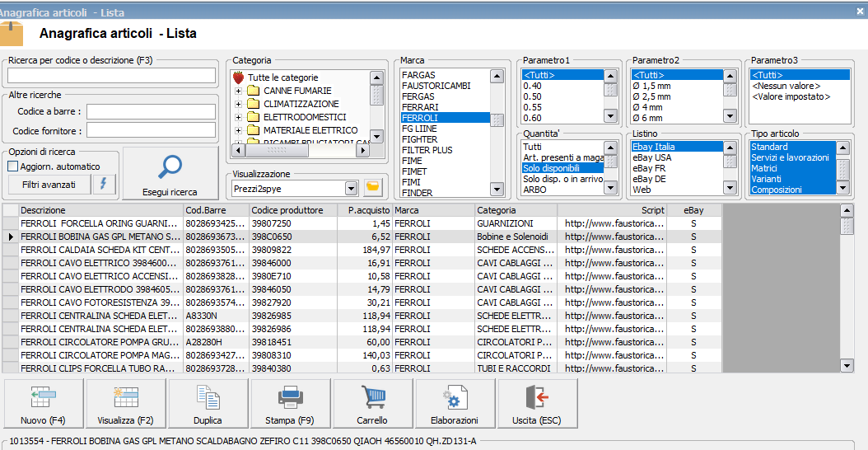
Task: Select Tutte le categorie tree item
Action: coord(282,77)
